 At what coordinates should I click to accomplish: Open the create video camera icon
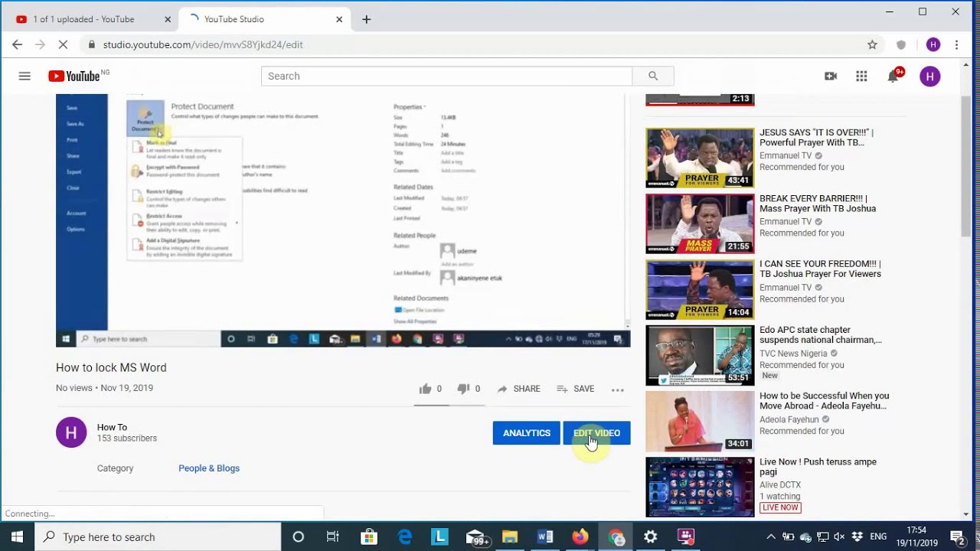831,76
